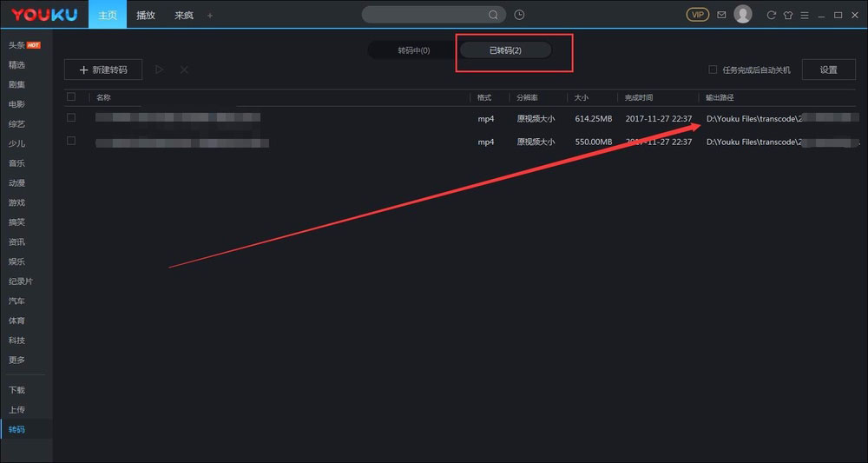Image resolution: width=868 pixels, height=463 pixels.
Task: Open 资讯 in the sidebar
Action: (16, 242)
